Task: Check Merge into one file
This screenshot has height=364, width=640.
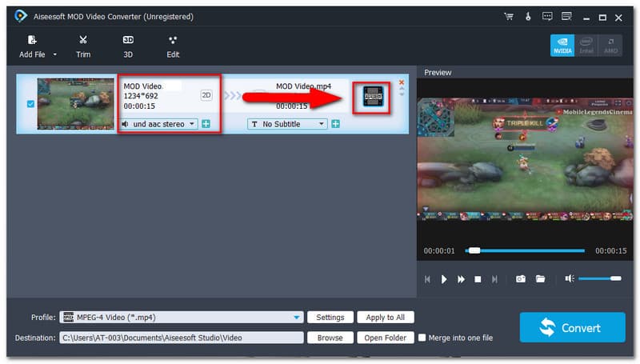Action: pyautogui.click(x=422, y=338)
